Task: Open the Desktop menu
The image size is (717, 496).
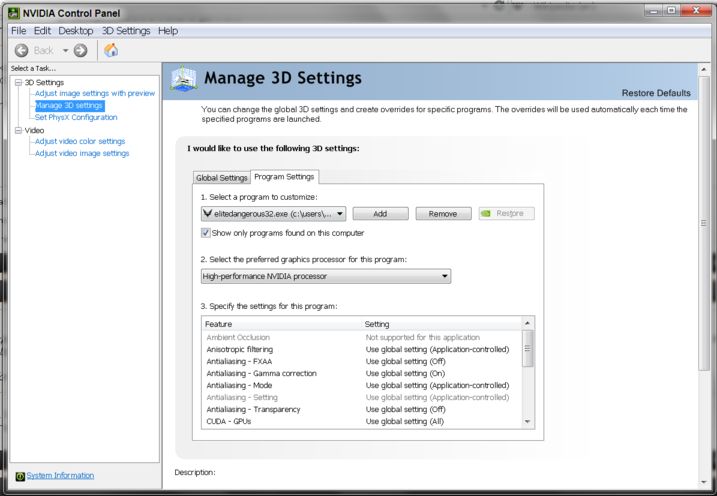Action: click(x=75, y=31)
